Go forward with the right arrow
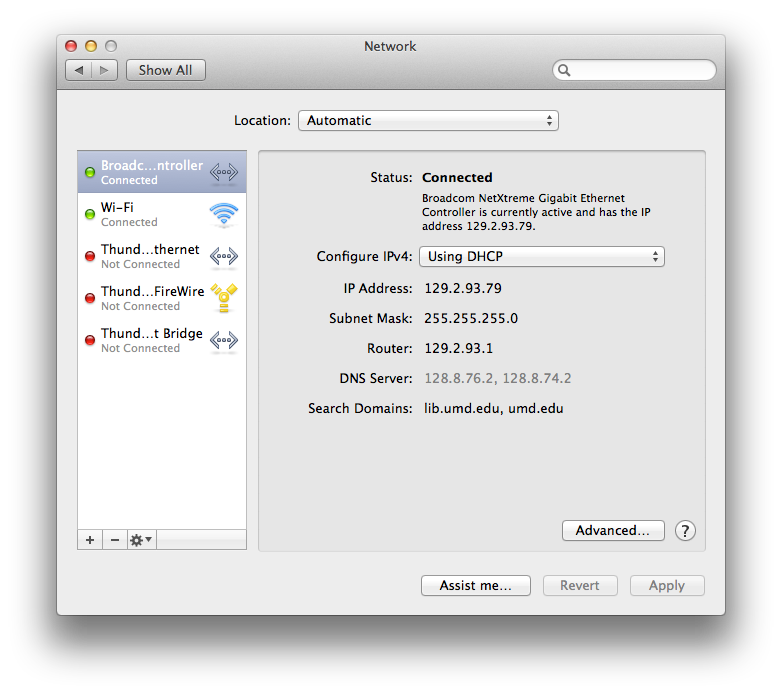Image resolution: width=782 pixels, height=694 pixels. (105, 70)
